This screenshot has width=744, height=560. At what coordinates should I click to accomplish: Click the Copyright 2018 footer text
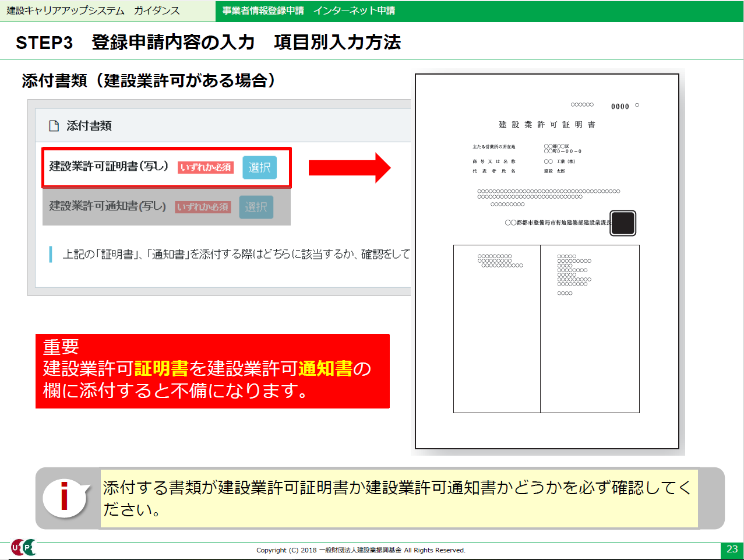click(x=361, y=550)
